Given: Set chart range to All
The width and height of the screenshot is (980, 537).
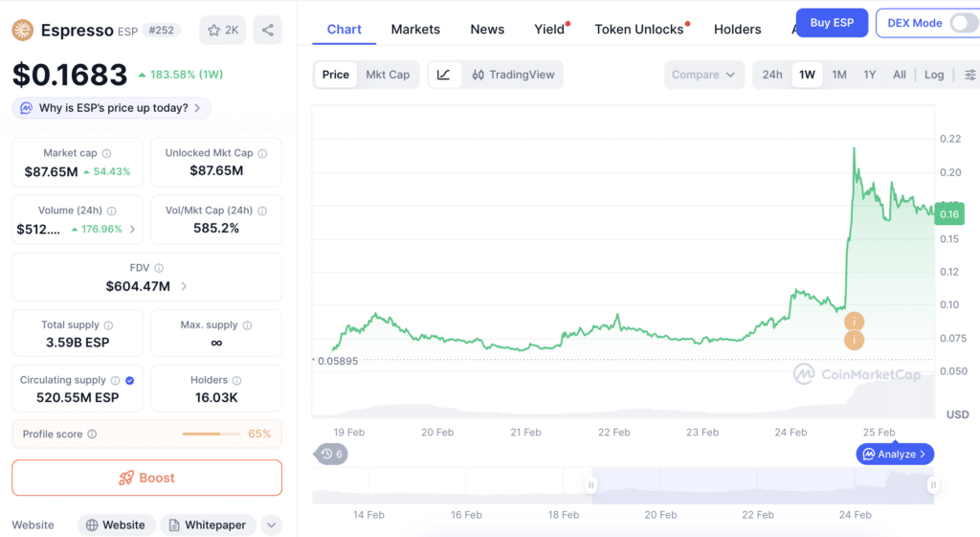Looking at the screenshot, I should [900, 75].
